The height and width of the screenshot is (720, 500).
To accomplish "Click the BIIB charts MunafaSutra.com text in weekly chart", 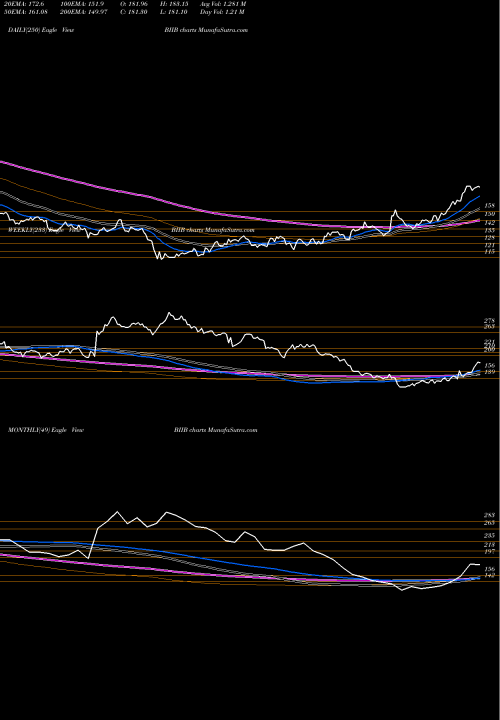I will (213, 230).
